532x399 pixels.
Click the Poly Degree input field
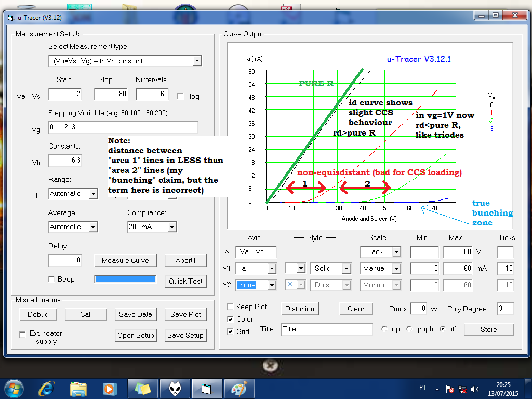coord(506,309)
